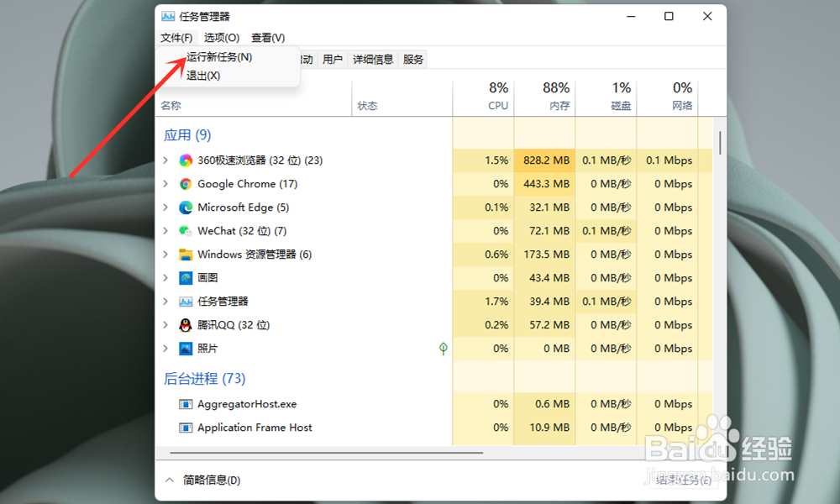Click the 443.3 MB memory cell

[x=545, y=184]
